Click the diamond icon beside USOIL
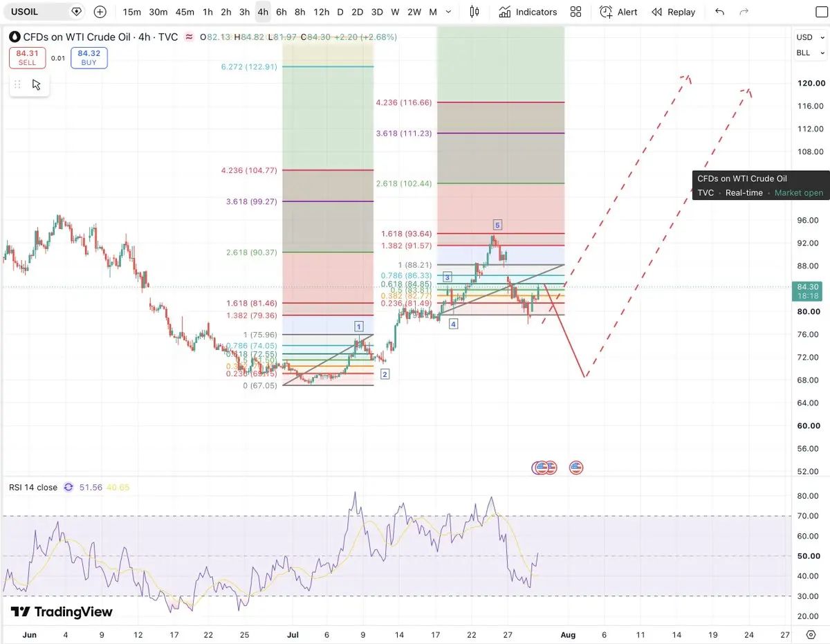The image size is (830, 644). [x=76, y=12]
